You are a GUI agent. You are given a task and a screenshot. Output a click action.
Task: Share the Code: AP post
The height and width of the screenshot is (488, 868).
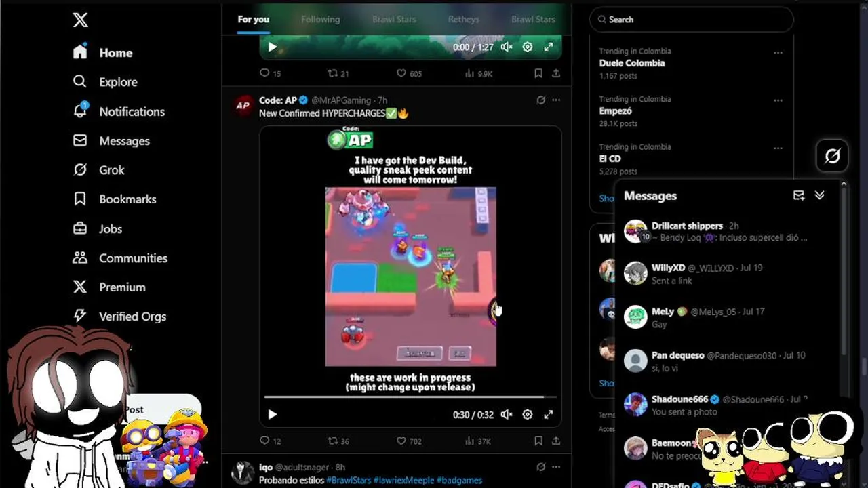point(556,441)
